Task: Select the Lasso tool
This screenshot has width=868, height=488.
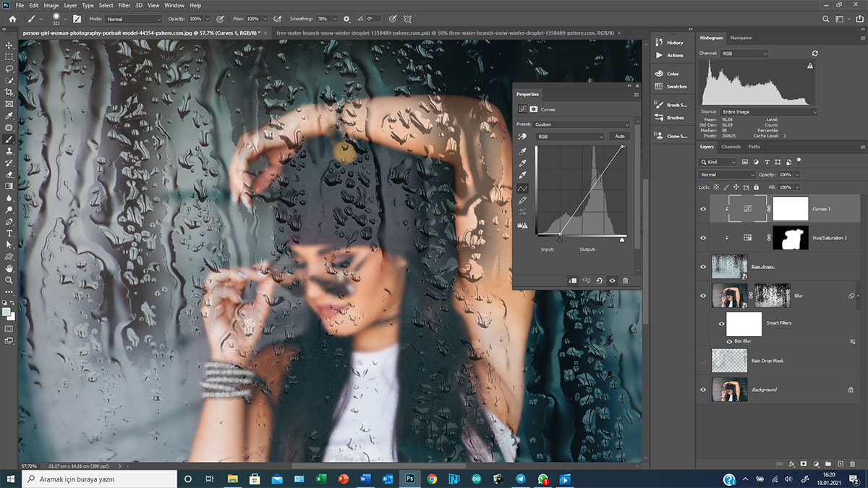Action: coord(9,69)
